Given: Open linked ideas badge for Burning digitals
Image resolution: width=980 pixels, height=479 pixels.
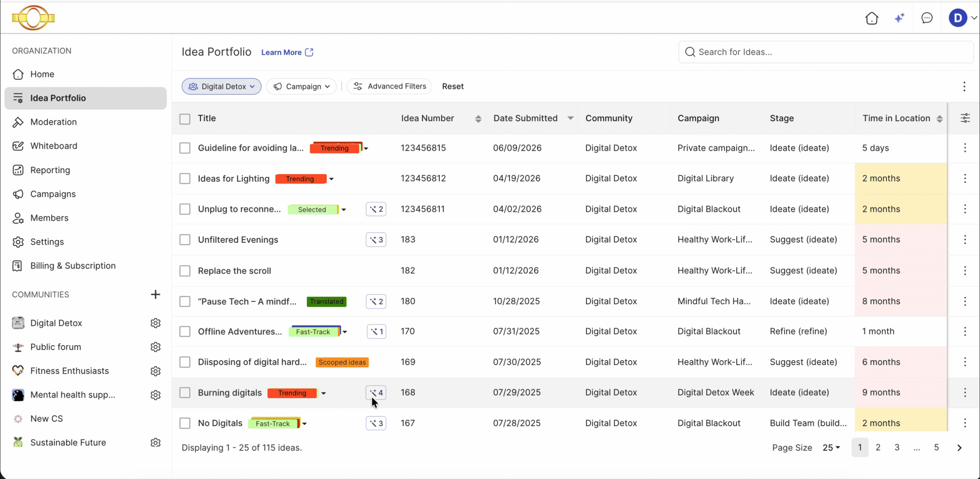Looking at the screenshot, I should [x=376, y=392].
